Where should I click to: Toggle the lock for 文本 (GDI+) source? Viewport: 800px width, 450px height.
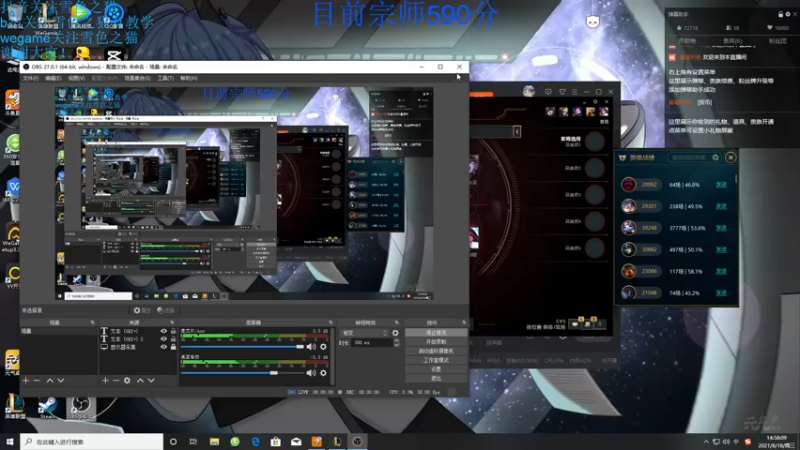tap(173, 331)
